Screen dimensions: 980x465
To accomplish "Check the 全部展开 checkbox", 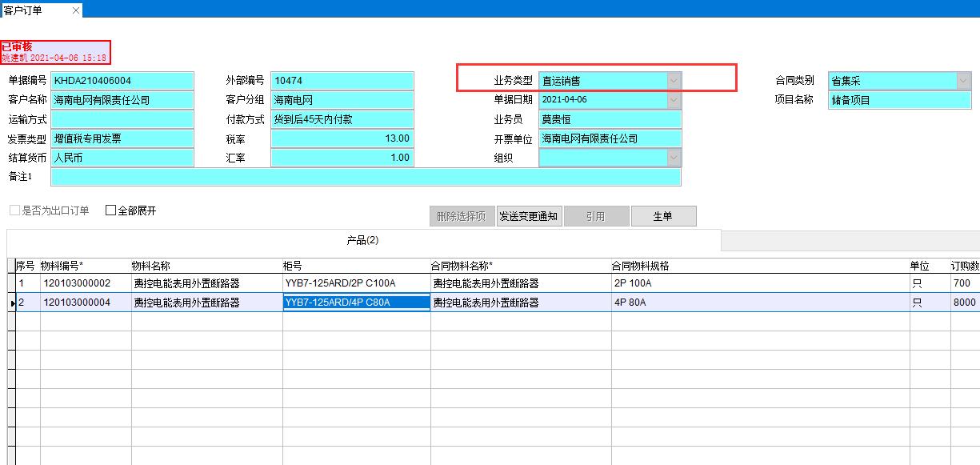I will click(111, 210).
